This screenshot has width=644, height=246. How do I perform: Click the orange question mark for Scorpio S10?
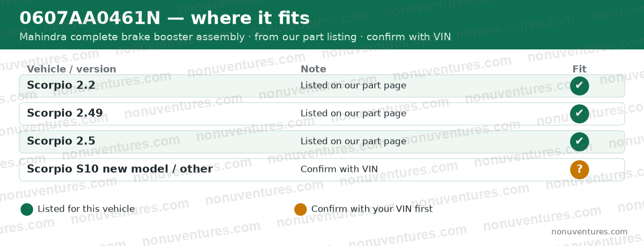coord(580,170)
